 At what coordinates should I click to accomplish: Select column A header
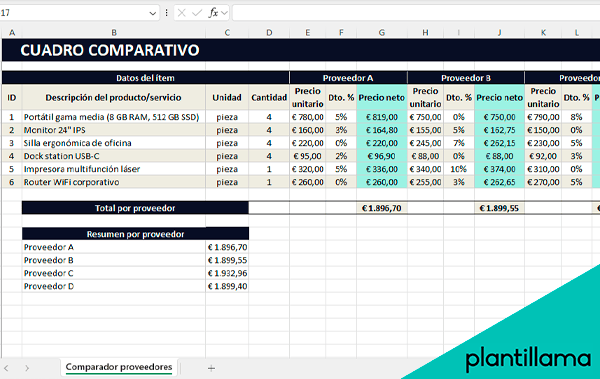[x=12, y=33]
